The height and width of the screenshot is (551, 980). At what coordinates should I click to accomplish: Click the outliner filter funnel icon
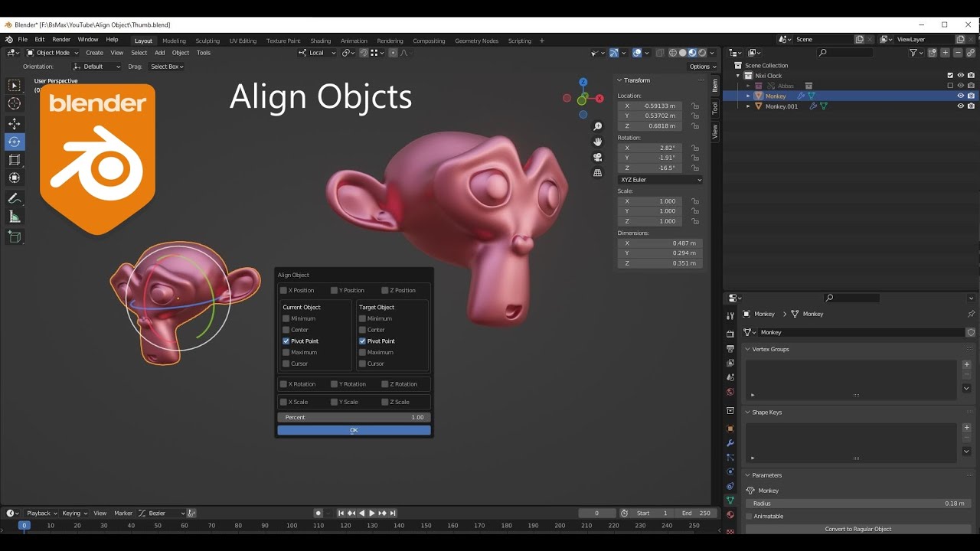913,52
